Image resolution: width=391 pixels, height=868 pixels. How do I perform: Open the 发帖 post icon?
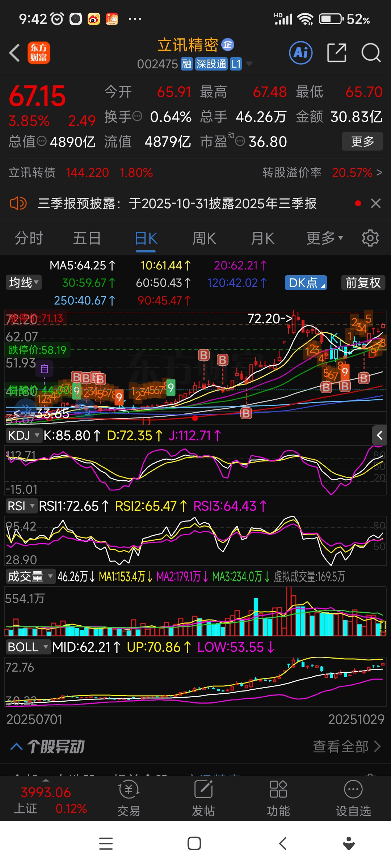coord(203,799)
